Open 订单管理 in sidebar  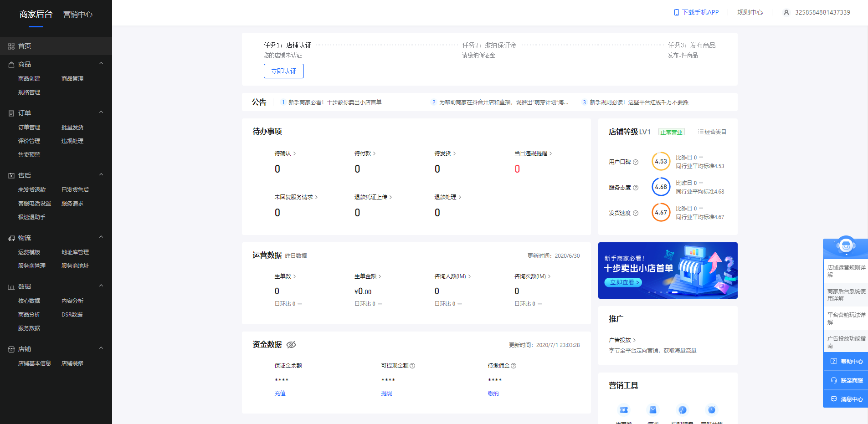tap(29, 128)
